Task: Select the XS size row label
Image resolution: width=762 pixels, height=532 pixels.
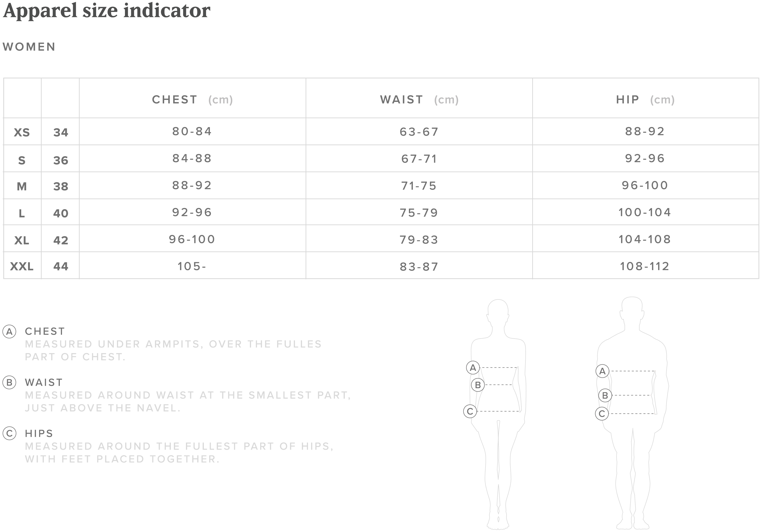Action: coord(22,132)
